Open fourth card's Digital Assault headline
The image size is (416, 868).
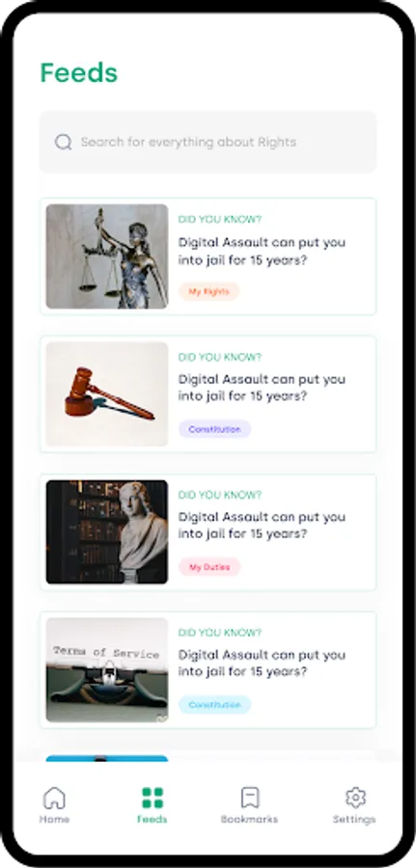click(x=262, y=664)
